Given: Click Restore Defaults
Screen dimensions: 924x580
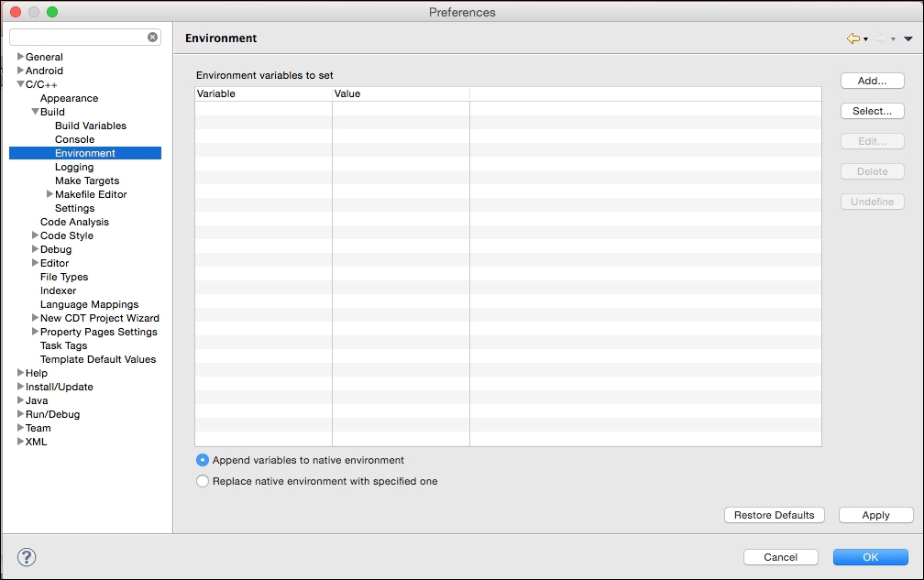Looking at the screenshot, I should [774, 515].
